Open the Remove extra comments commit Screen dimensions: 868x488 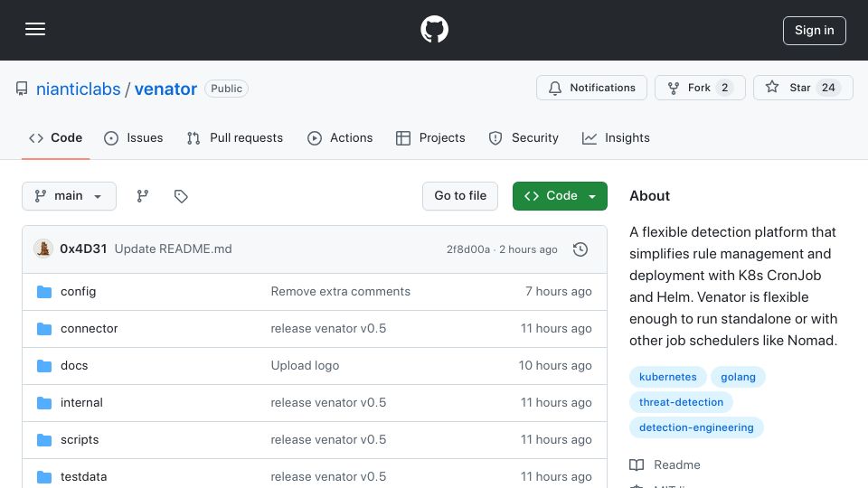pos(341,292)
